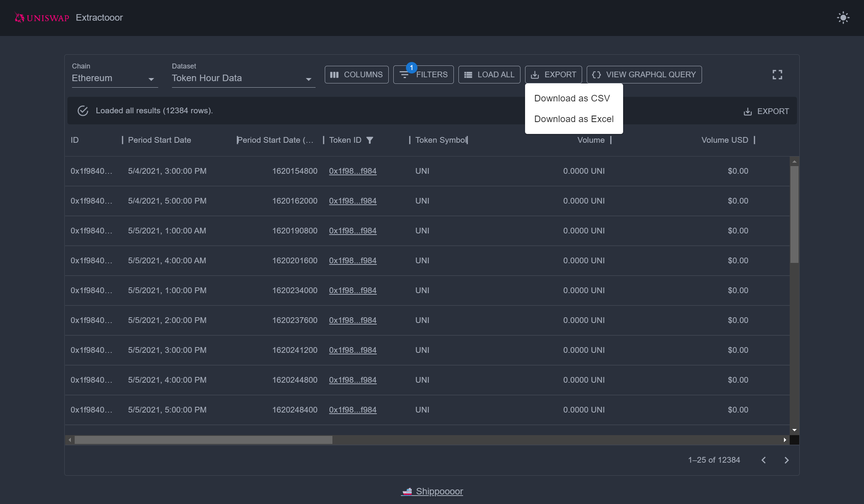Select the '5/4/2021, 5:00:00 PM' cell
Screen dimensions: 864x504
pos(167,201)
